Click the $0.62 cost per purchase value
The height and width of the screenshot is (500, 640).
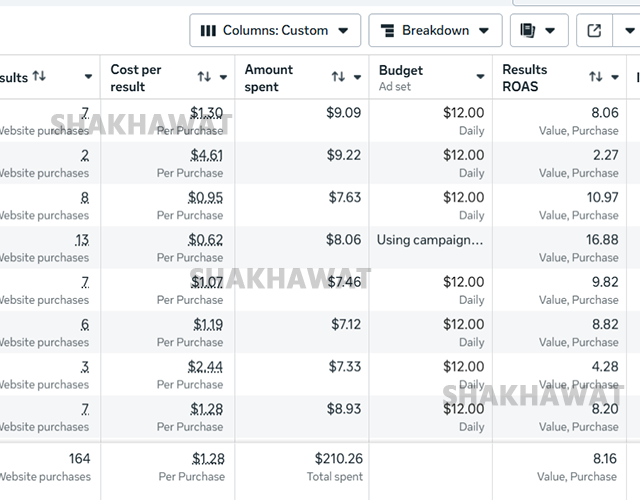[206, 240]
